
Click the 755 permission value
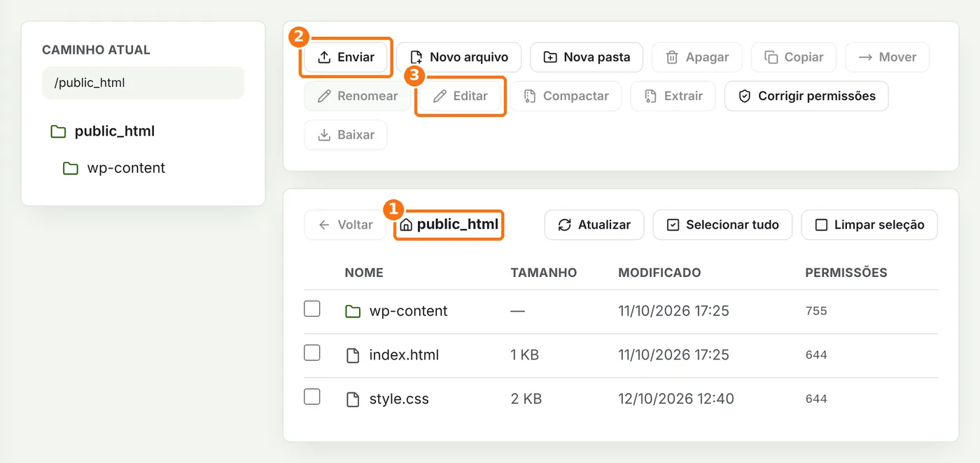(x=816, y=311)
